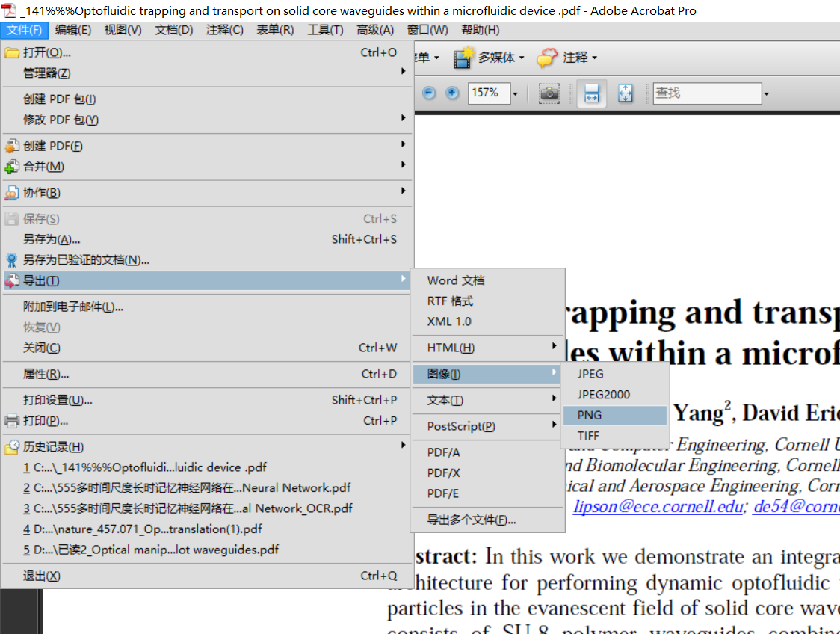Open the 文档(D) menu
Image resolution: width=840 pixels, height=634 pixels.
(173, 30)
